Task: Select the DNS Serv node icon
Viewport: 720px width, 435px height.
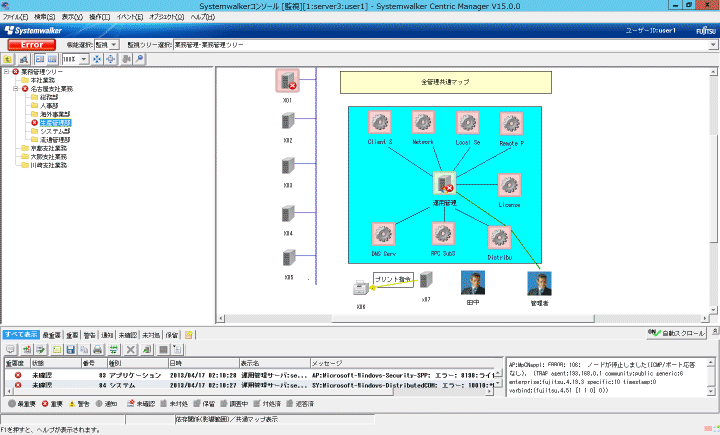Action: (379, 235)
